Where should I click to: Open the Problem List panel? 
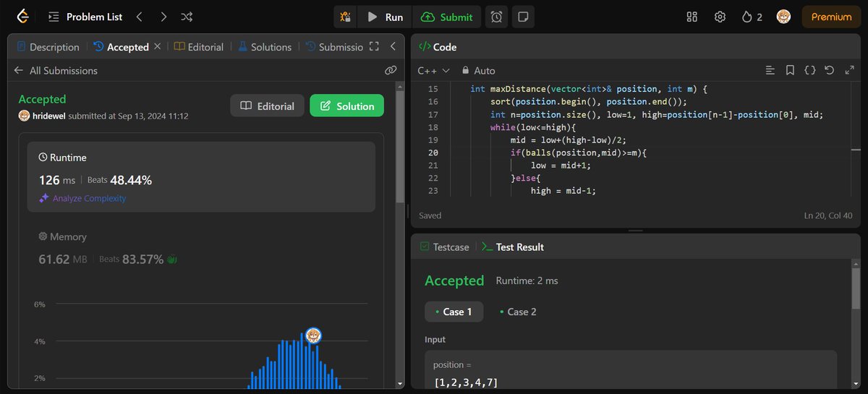(86, 17)
